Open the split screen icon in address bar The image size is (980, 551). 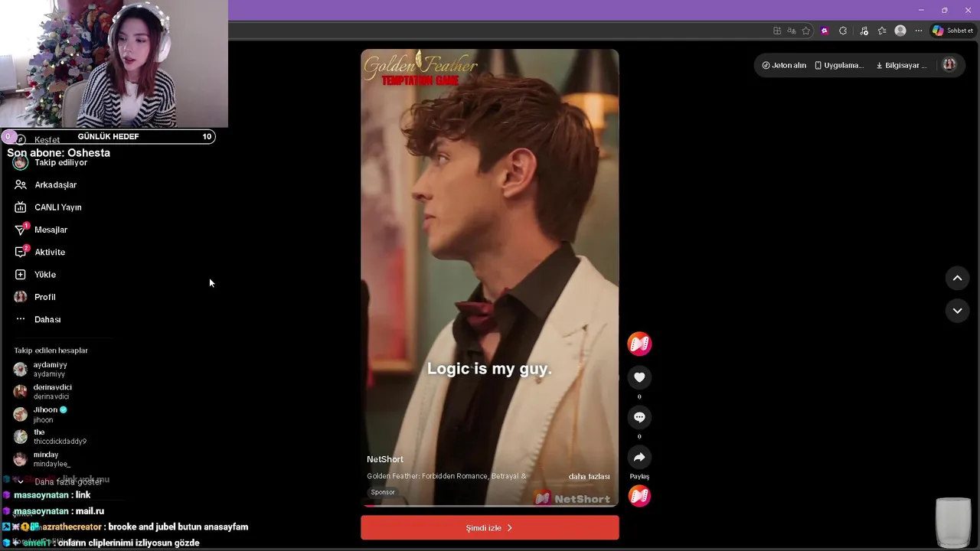pos(777,31)
